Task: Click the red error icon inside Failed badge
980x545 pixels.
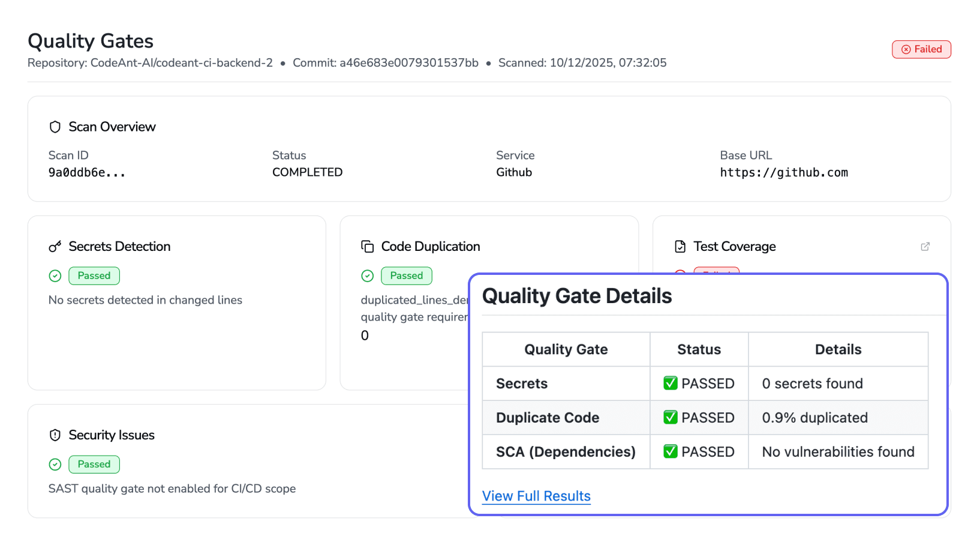Action: pyautogui.click(x=906, y=49)
